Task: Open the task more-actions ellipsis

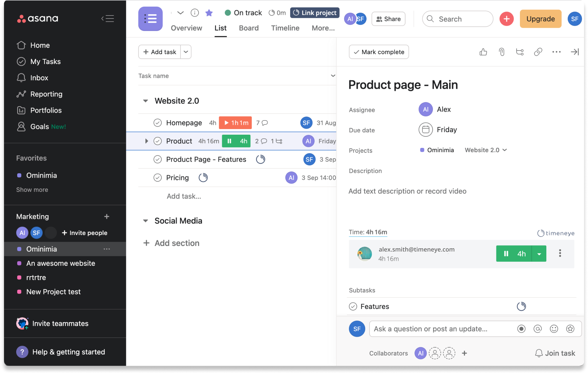Action: point(556,52)
